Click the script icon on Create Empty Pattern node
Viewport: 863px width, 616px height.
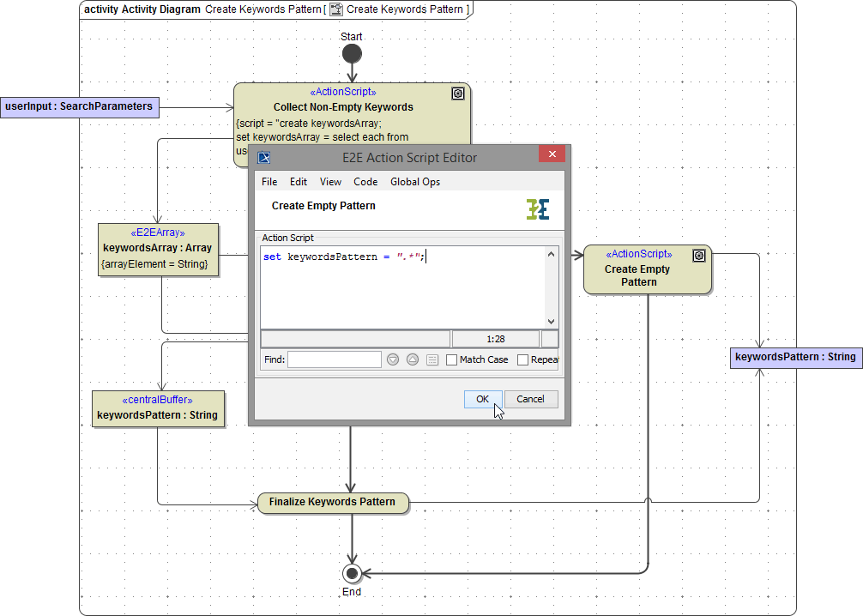pos(699,256)
